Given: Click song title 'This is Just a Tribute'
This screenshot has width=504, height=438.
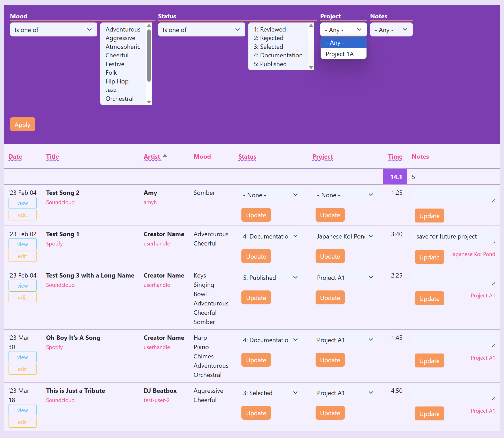Looking at the screenshot, I should [75, 391].
